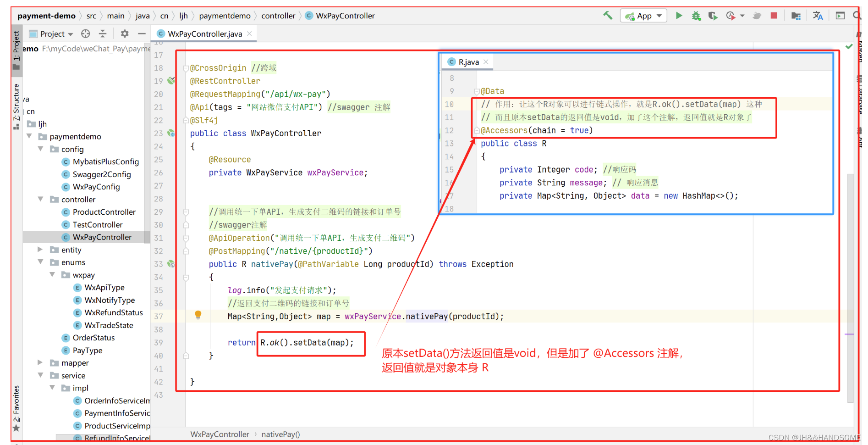Collapse the paymentdemo folder
Image resolution: width=868 pixels, height=445 pixels.
[29, 136]
